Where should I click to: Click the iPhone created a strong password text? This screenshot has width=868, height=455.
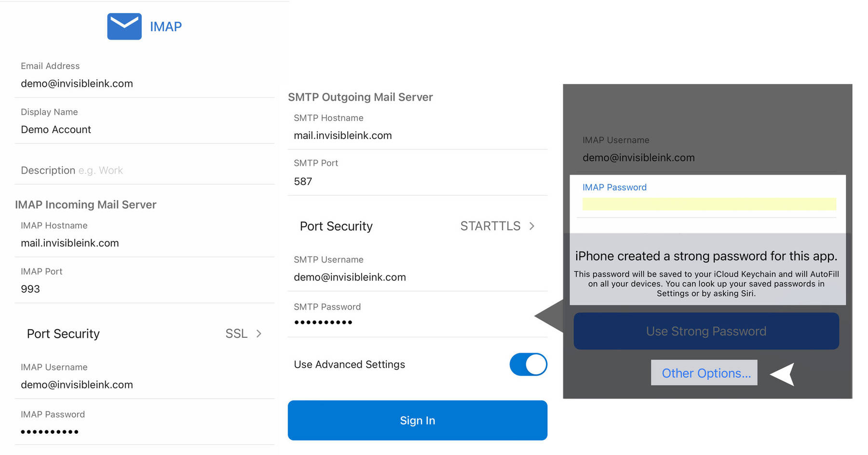706,256
